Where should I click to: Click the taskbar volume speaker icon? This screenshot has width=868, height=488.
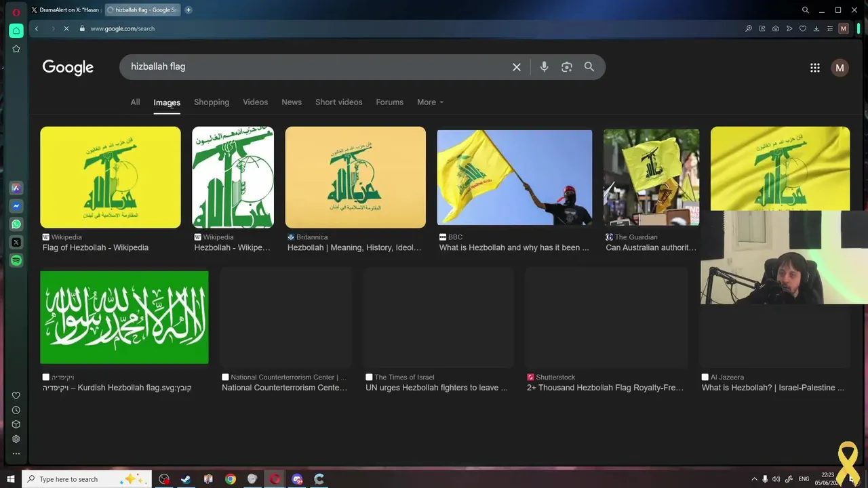776,479
